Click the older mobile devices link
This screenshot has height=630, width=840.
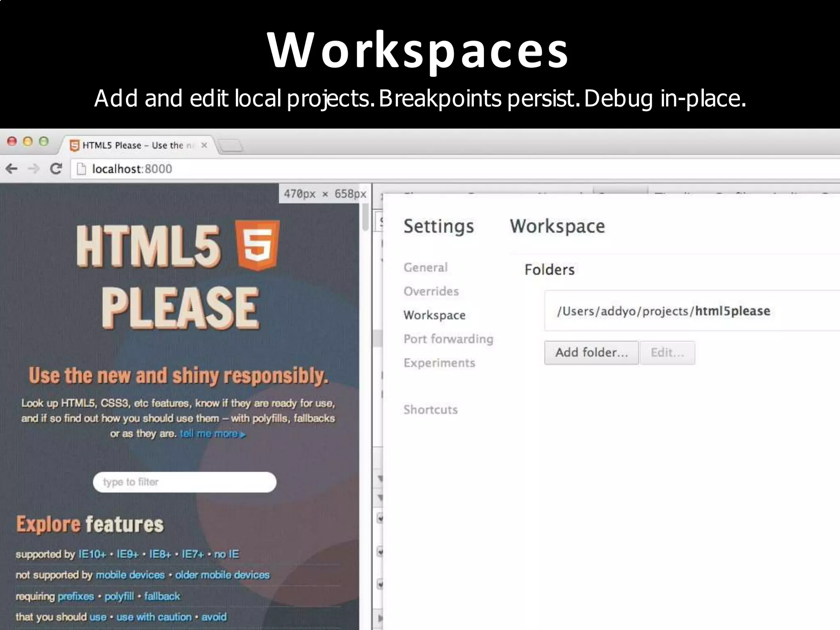222,575
